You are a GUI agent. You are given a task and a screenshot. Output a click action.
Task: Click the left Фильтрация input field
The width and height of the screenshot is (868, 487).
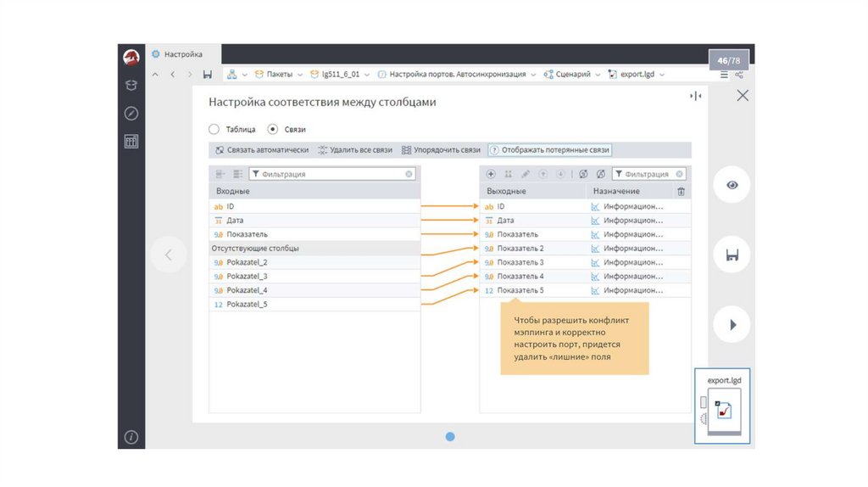(x=331, y=174)
